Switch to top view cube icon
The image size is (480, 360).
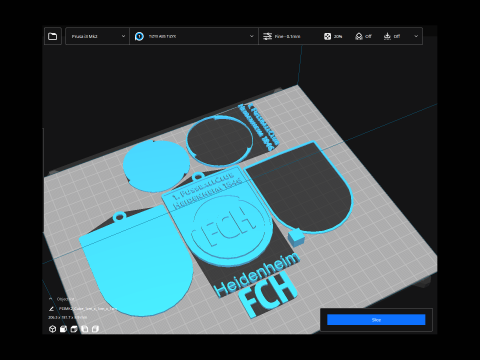tap(74, 329)
